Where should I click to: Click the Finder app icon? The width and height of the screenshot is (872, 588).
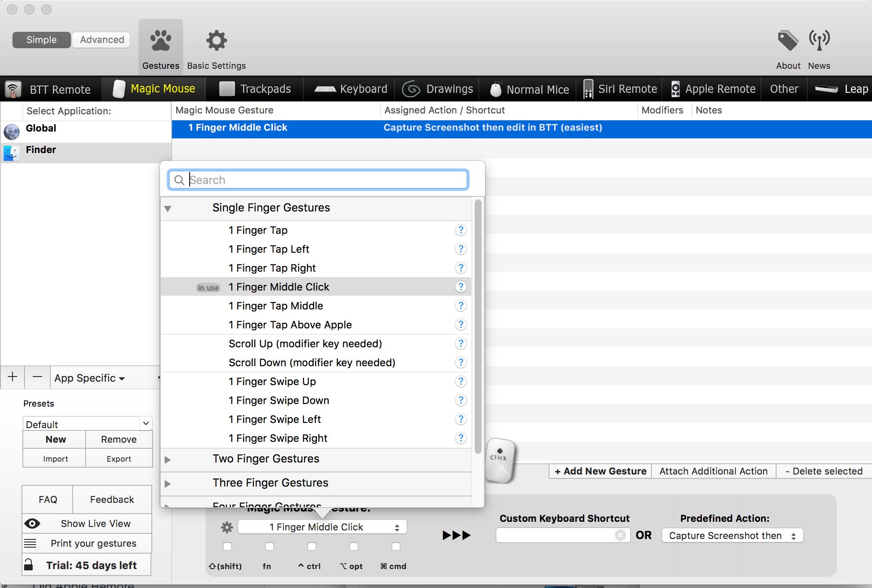[12, 153]
